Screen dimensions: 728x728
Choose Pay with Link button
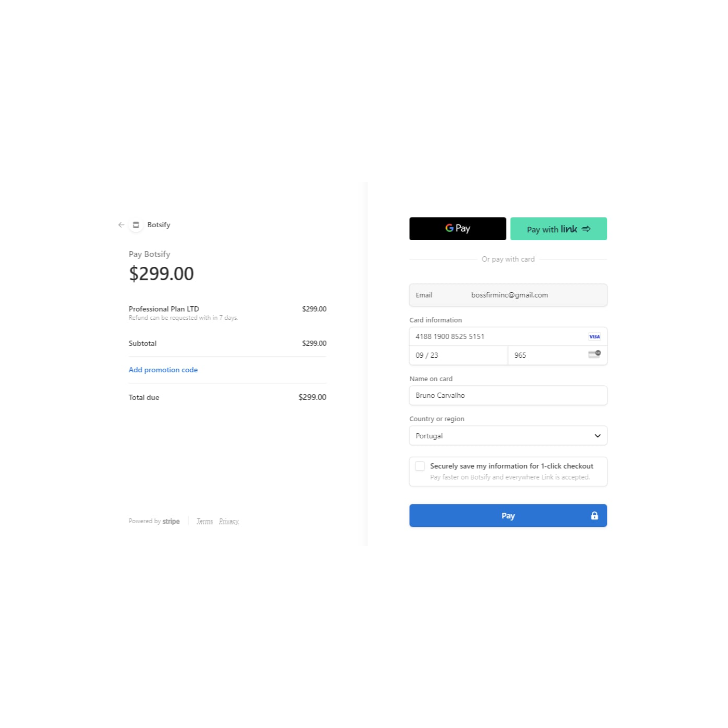click(x=558, y=229)
